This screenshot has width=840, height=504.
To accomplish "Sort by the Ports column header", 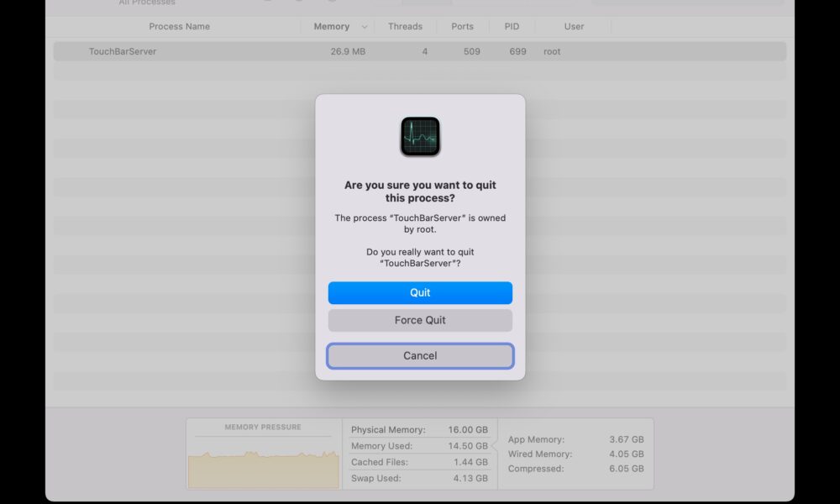I will tap(462, 26).
